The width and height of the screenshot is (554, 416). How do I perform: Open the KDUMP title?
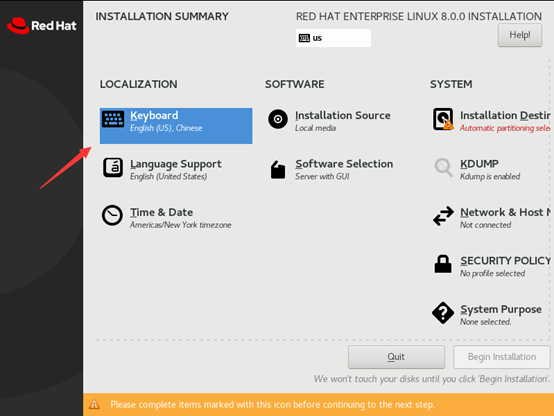(x=479, y=164)
